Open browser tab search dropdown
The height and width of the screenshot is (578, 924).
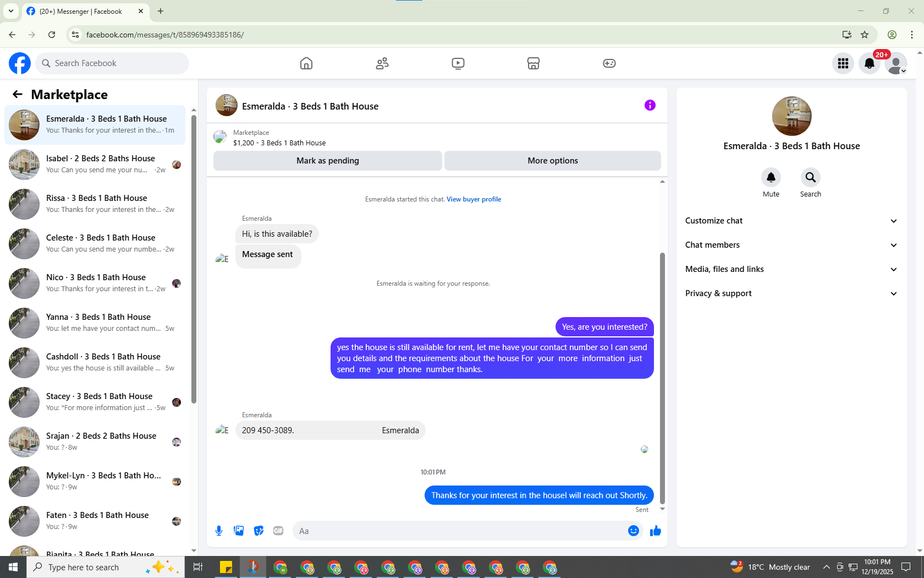tap(10, 11)
